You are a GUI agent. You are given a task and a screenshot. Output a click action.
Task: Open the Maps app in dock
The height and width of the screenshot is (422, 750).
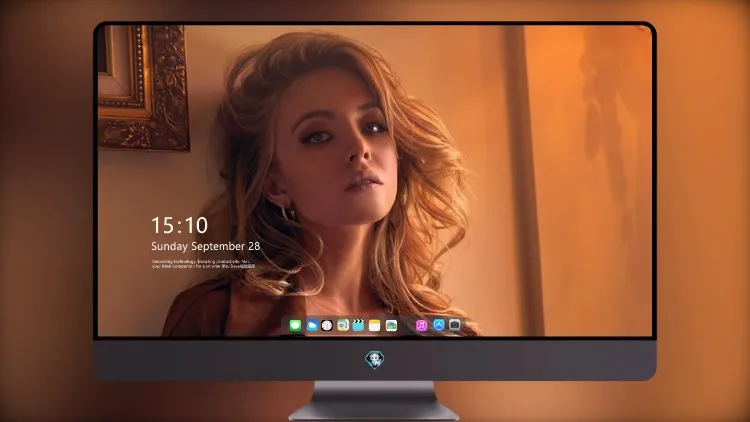coord(343,325)
